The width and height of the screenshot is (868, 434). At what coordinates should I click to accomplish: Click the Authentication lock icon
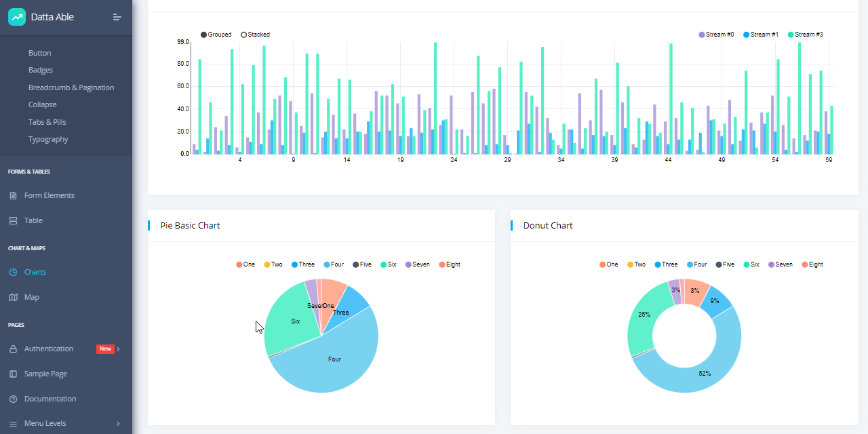[12, 348]
